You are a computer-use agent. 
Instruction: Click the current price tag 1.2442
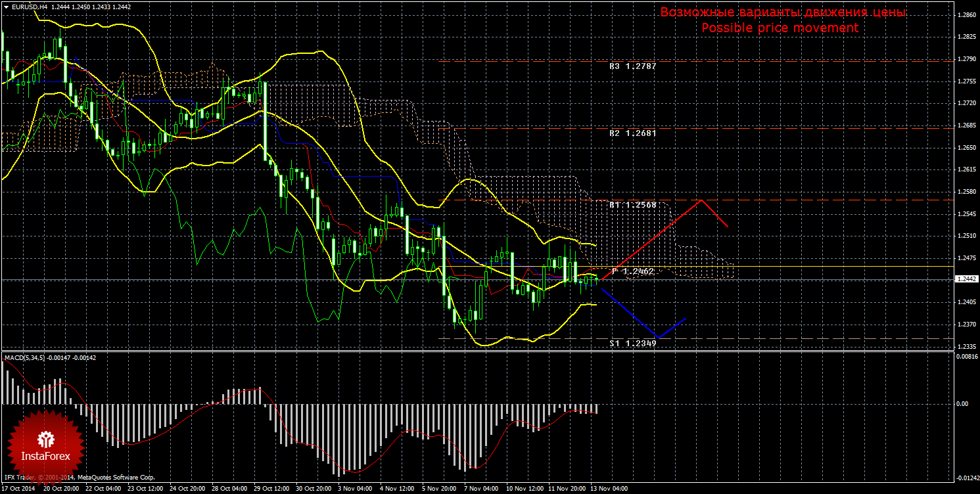pos(966,279)
